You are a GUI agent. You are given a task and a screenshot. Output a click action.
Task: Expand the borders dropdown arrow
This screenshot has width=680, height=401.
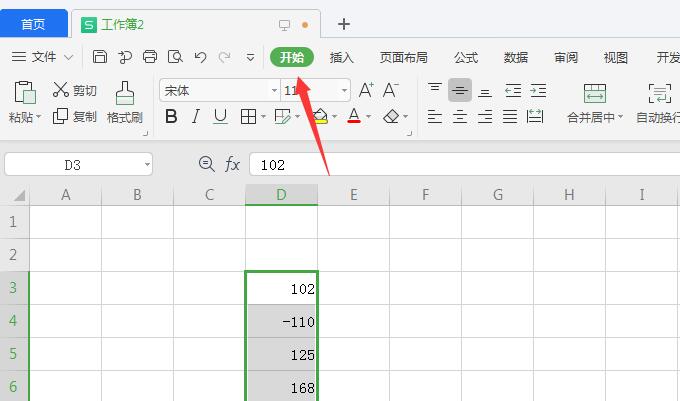click(263, 117)
